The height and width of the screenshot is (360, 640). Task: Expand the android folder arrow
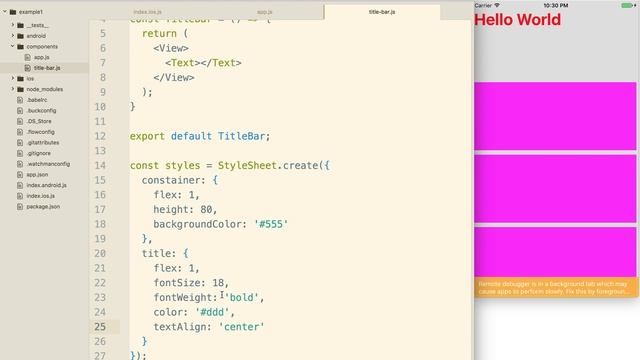[x=13, y=36]
